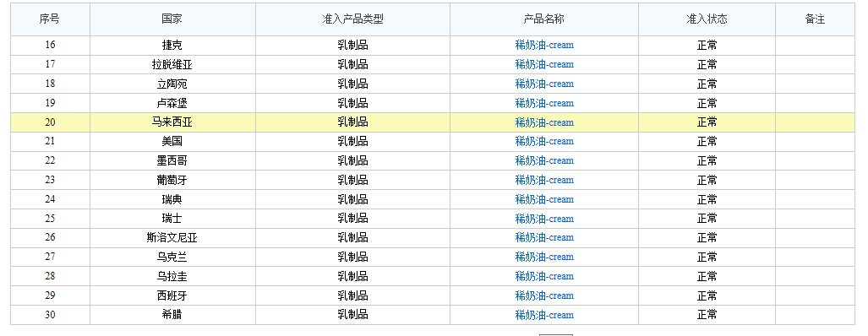
Task: Open 稀奶油-cream link in 美国 row
Action: 544,142
